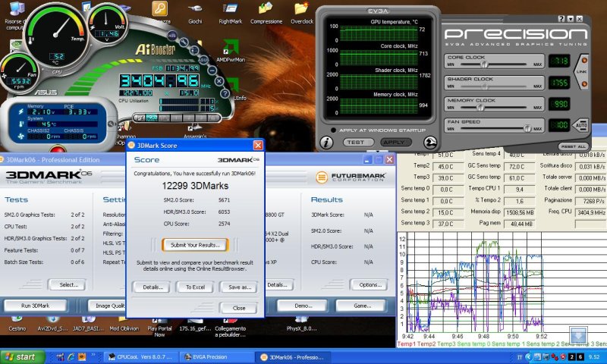Open PhysX_8.0 desktop icon
This screenshot has height=364, width=607.
click(x=301, y=324)
